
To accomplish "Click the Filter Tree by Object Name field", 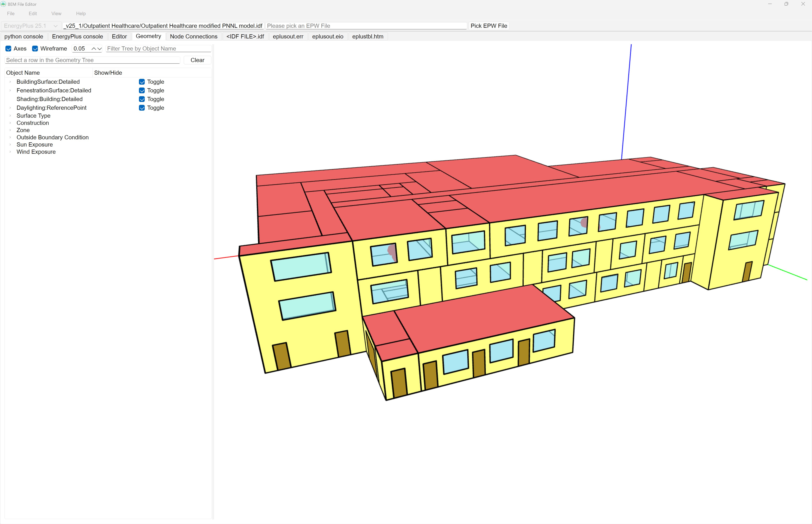I will (x=159, y=49).
